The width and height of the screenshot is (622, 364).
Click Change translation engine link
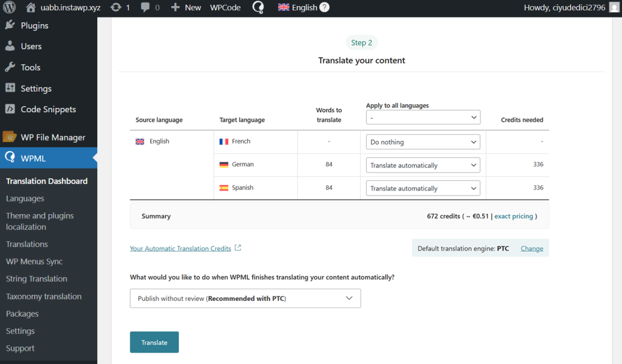point(531,248)
